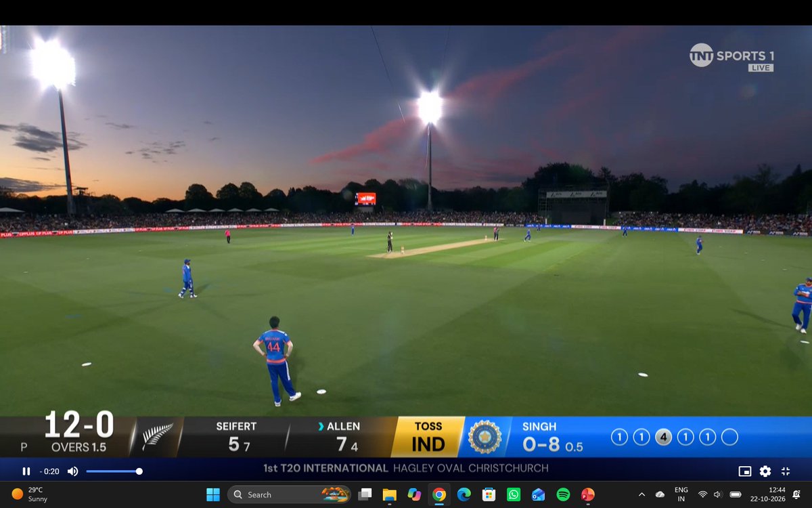Pause the live cricket stream
Viewport: 812px width, 508px height.
[26, 471]
